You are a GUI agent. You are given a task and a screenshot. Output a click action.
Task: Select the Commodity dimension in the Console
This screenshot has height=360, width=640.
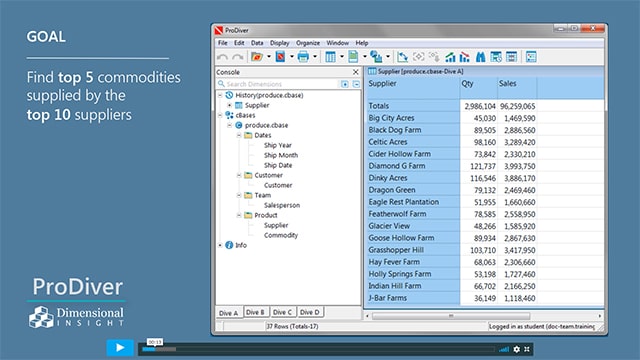(x=281, y=235)
